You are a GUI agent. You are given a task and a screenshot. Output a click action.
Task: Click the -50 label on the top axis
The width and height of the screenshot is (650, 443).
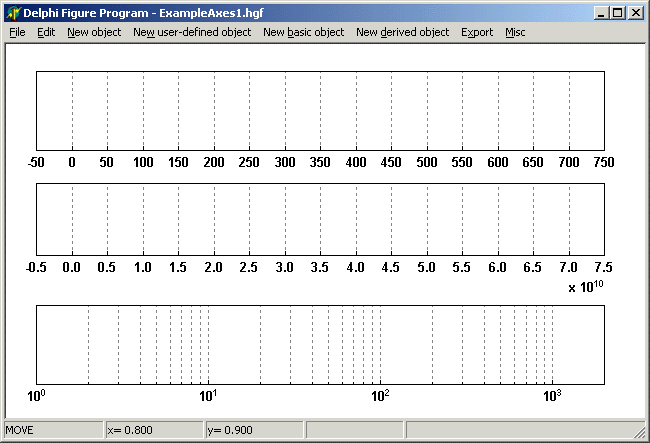pos(36,162)
